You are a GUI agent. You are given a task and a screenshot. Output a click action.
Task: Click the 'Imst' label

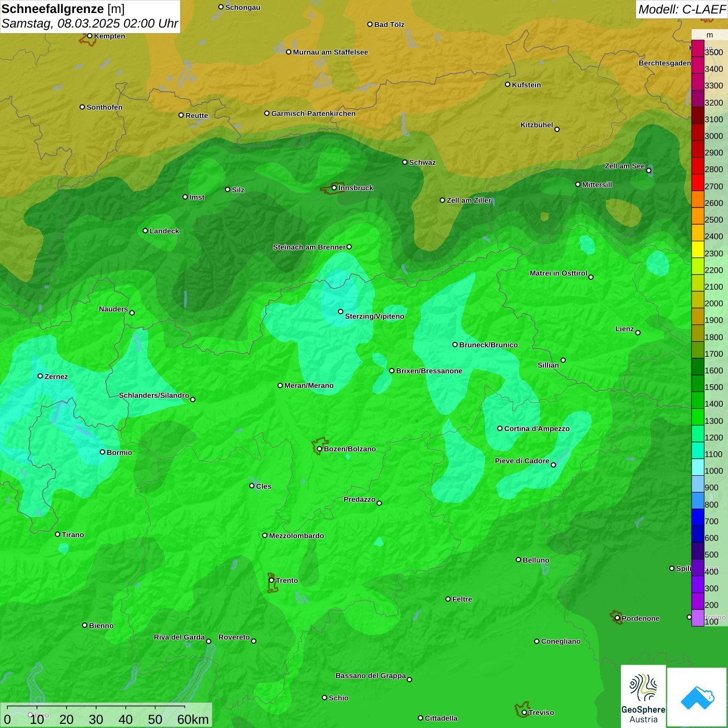tap(197, 197)
